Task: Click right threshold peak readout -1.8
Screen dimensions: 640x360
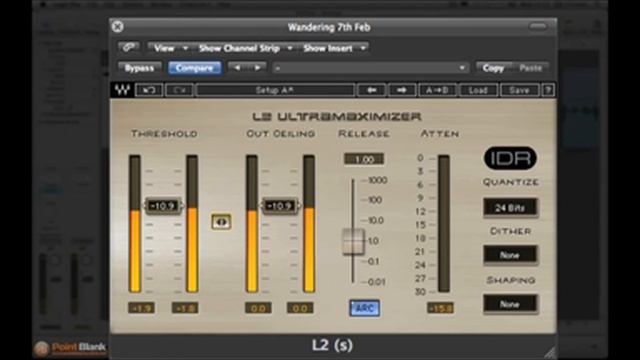Action: coord(185,308)
